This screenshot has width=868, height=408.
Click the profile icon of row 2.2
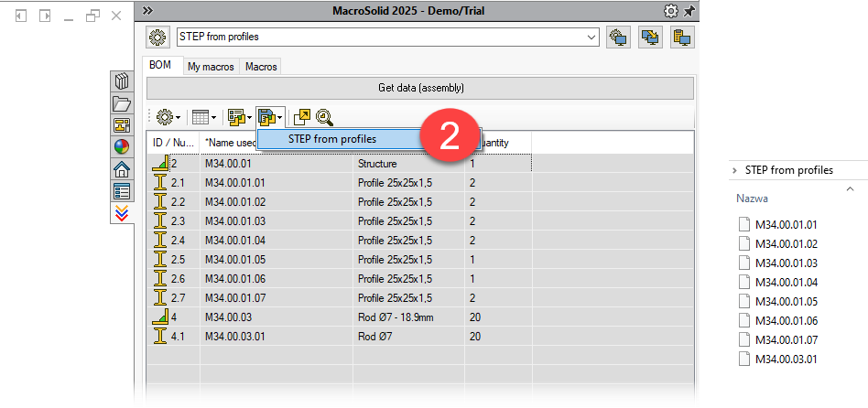pyautogui.click(x=160, y=202)
